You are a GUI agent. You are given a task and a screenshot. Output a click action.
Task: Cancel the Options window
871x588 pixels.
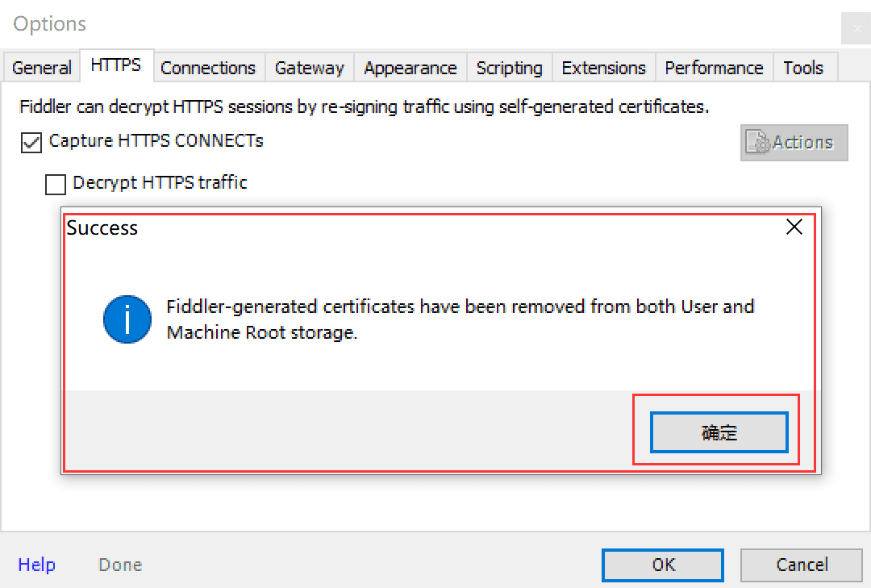point(802,565)
